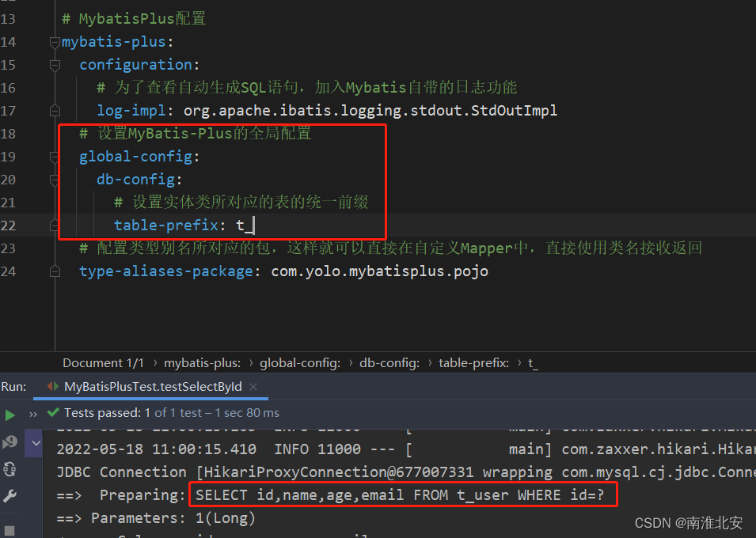
Task: Click green check mark beside Tests passed
Action: point(53,413)
